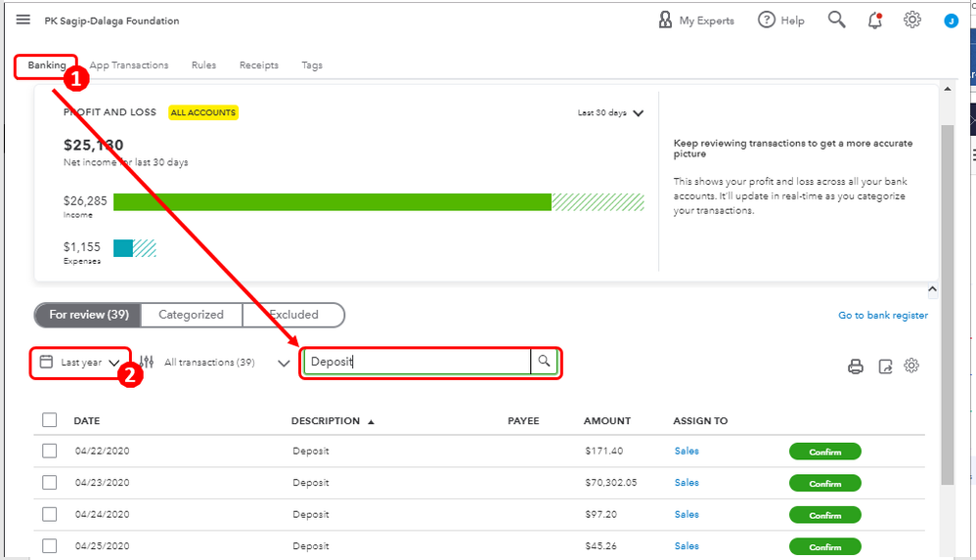The image size is (976, 560).
Task: Tick the select-all checkbox in table header
Action: point(50,420)
